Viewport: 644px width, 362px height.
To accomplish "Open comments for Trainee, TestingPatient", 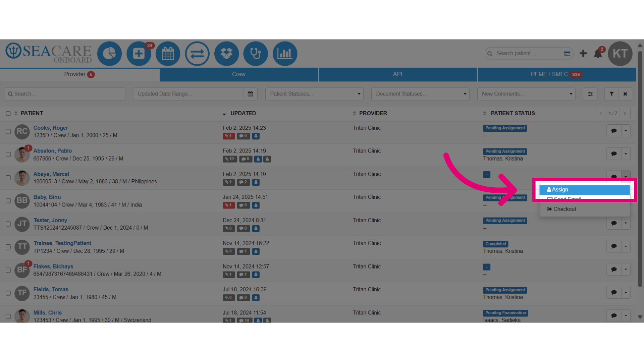I will click(614, 246).
